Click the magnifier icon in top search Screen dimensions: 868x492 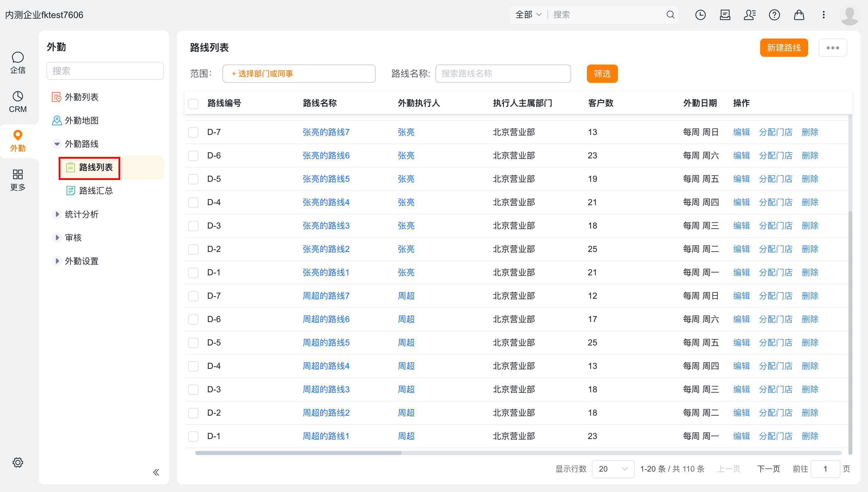point(670,15)
